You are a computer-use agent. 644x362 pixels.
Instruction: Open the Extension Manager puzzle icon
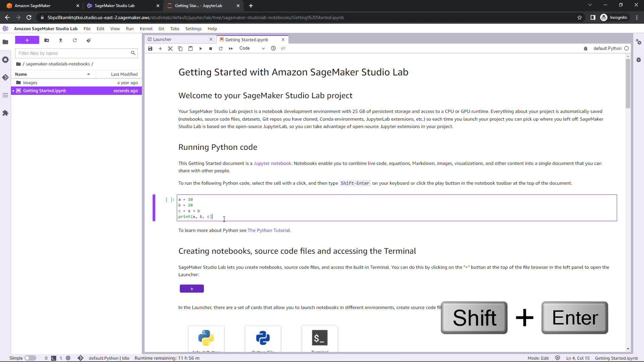pyautogui.click(x=5, y=113)
